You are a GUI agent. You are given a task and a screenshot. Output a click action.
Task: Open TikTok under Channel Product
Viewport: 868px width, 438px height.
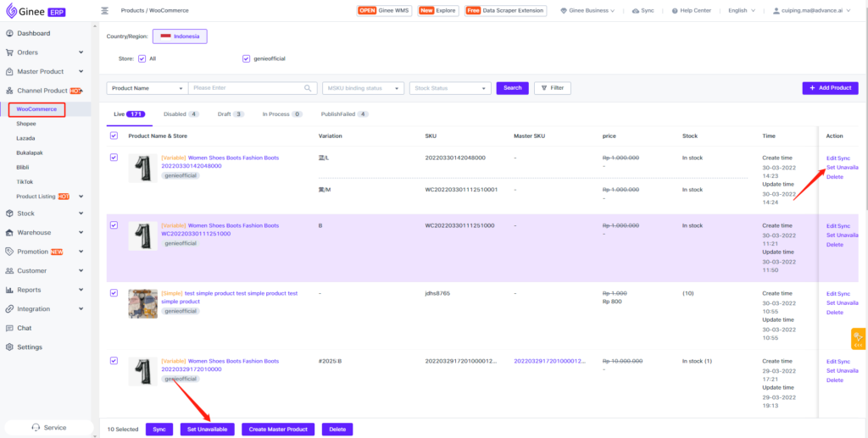click(x=25, y=181)
